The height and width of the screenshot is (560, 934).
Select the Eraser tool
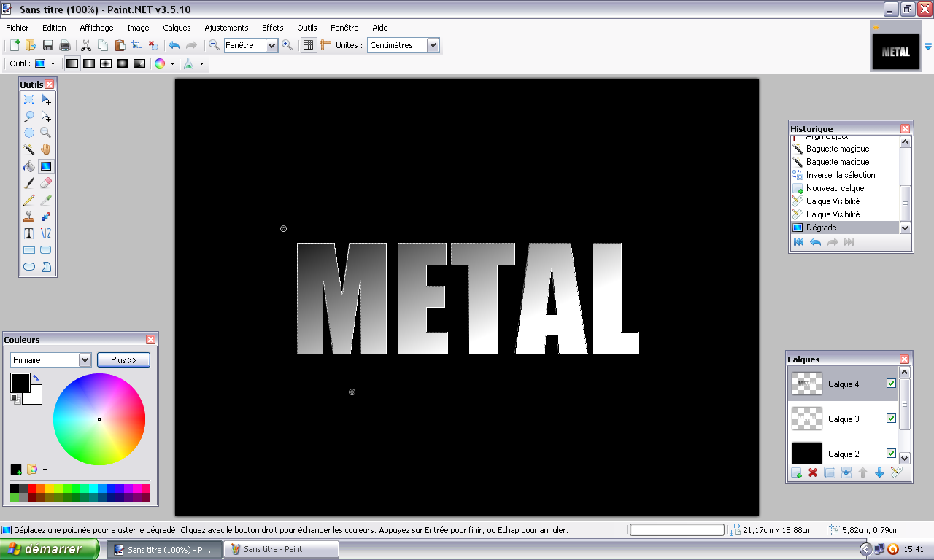pos(46,182)
